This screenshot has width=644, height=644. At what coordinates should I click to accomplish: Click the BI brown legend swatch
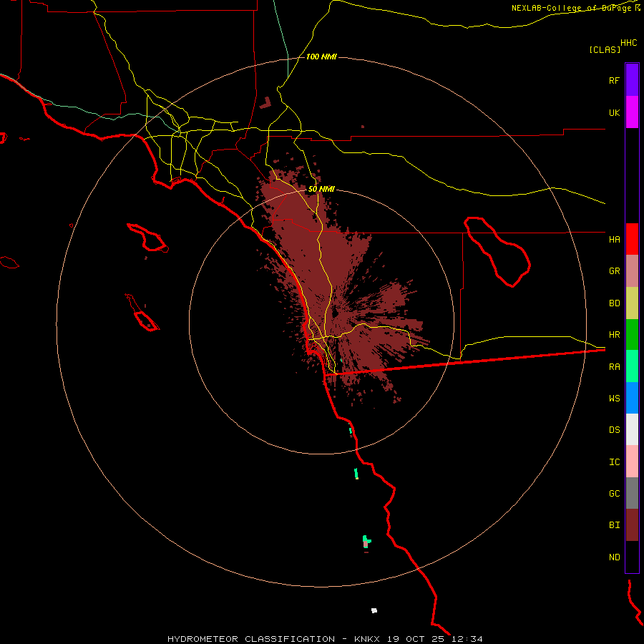click(x=632, y=525)
